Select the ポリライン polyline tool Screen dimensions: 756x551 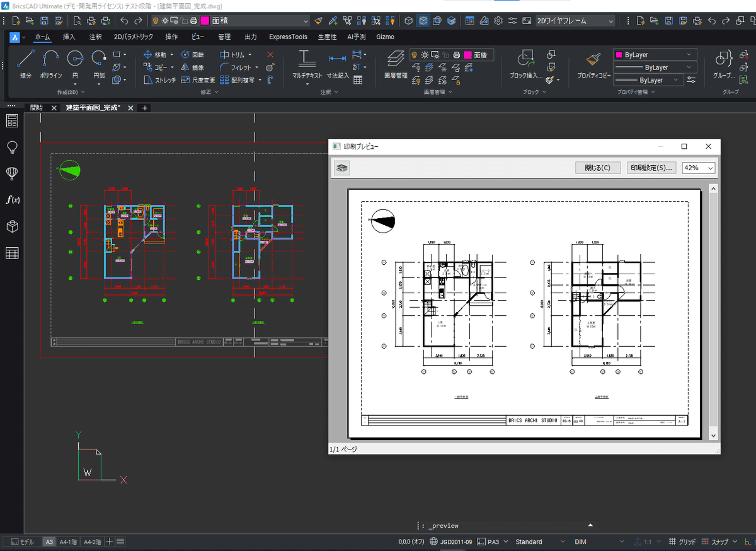click(51, 64)
